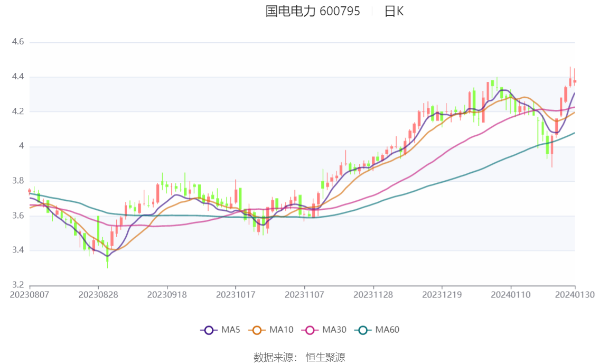Screen dimensions: 599x364
Task: Click the x-axis date label 20230807
Action: coord(30,295)
